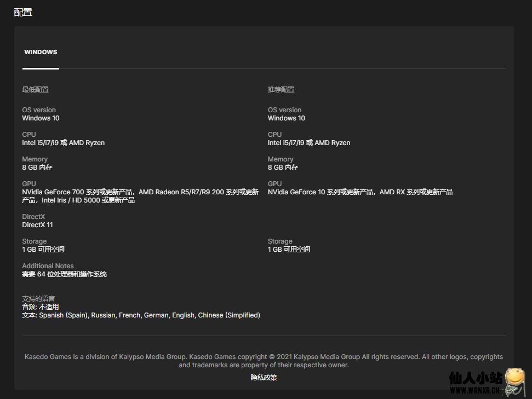Click the DirectX 11 requirement value
Image resolution: width=532 pixels, height=399 pixels.
[37, 225]
